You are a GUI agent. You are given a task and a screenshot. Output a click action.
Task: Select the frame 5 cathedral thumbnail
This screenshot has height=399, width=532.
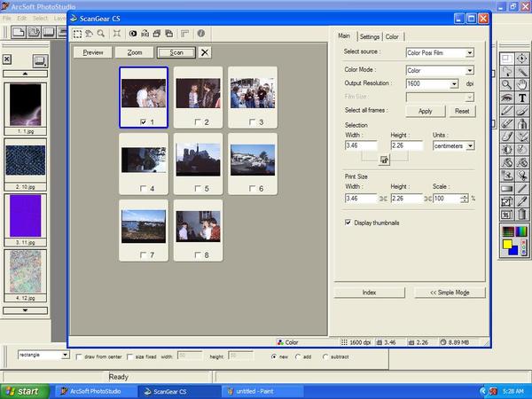(198, 160)
